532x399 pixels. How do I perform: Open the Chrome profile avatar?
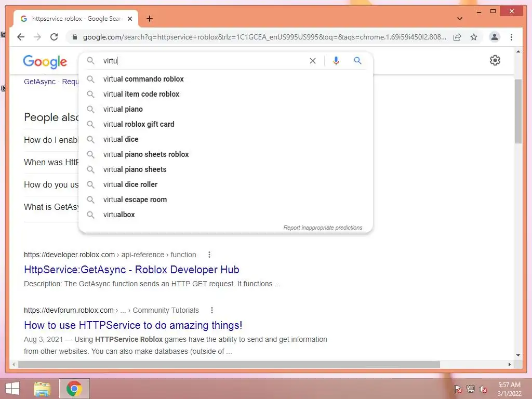click(x=495, y=37)
